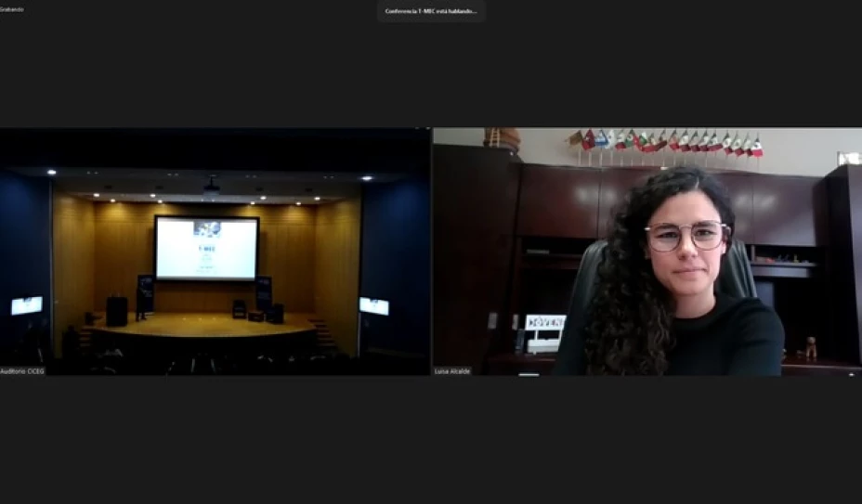Click the projection screen in the auditorium
The width and height of the screenshot is (862, 504).
206,247
